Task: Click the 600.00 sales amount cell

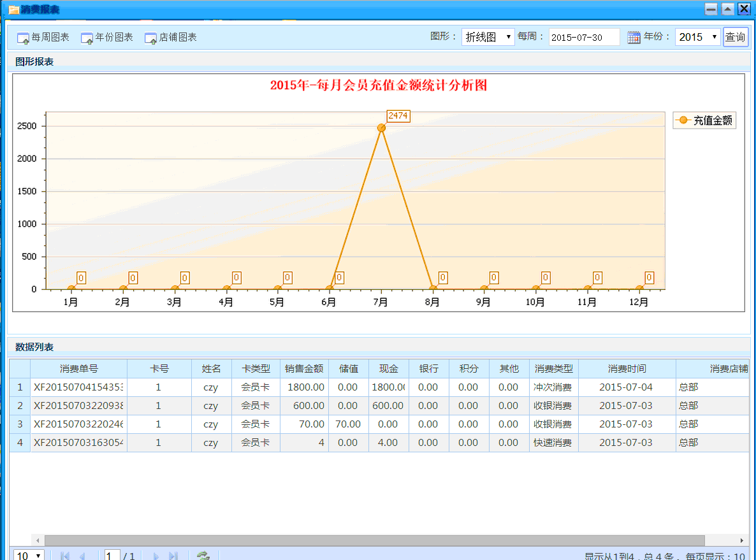Action: [304, 406]
